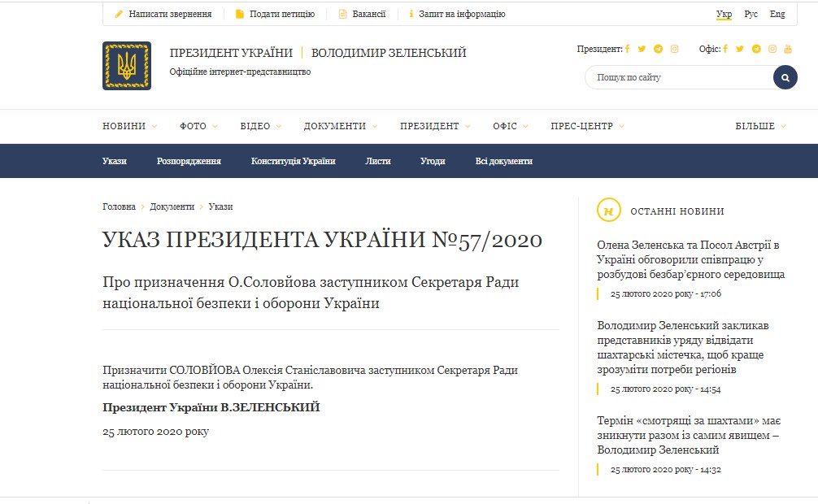Open the Office's YouTube icon
818x504 pixels.
(x=787, y=49)
